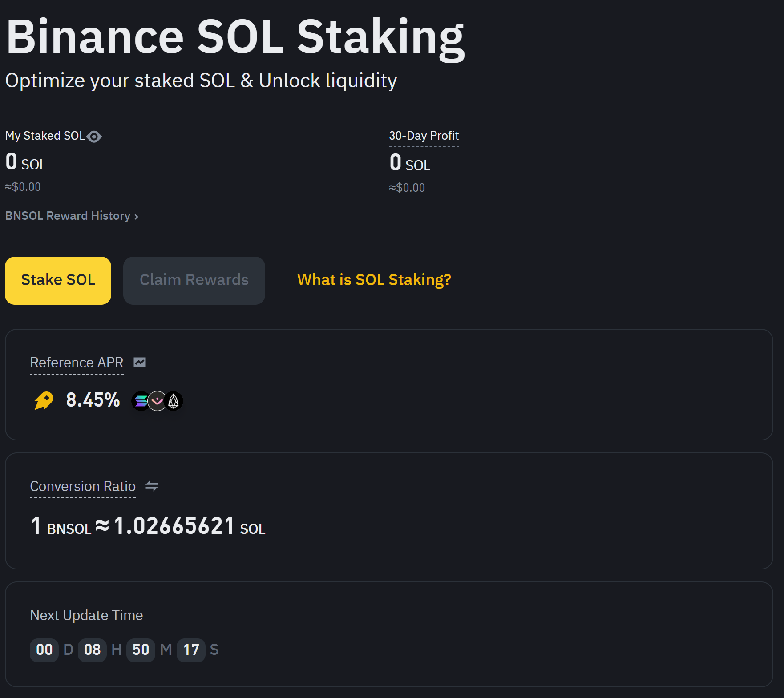Click the Next Update Time label

click(87, 615)
